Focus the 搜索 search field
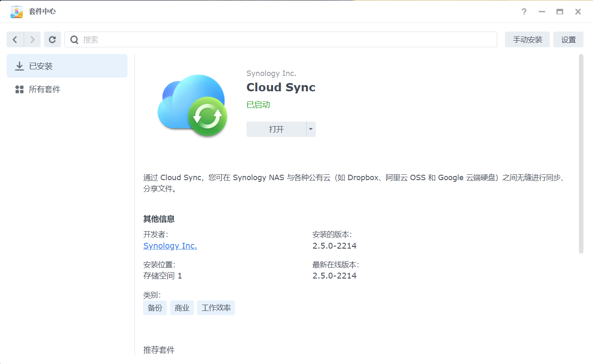 click(x=281, y=39)
